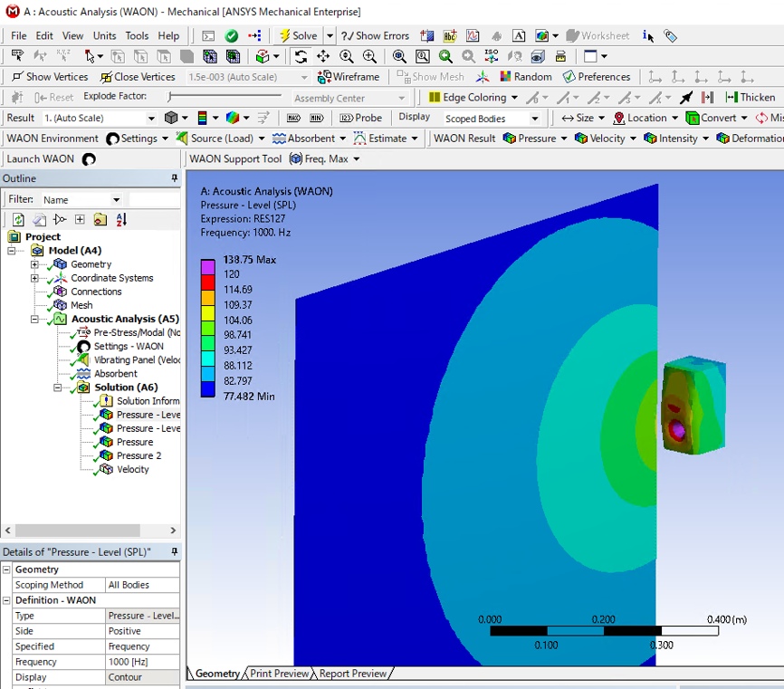784x689 pixels.
Task: Click the ISO view icon
Action: pyautogui.click(x=492, y=56)
